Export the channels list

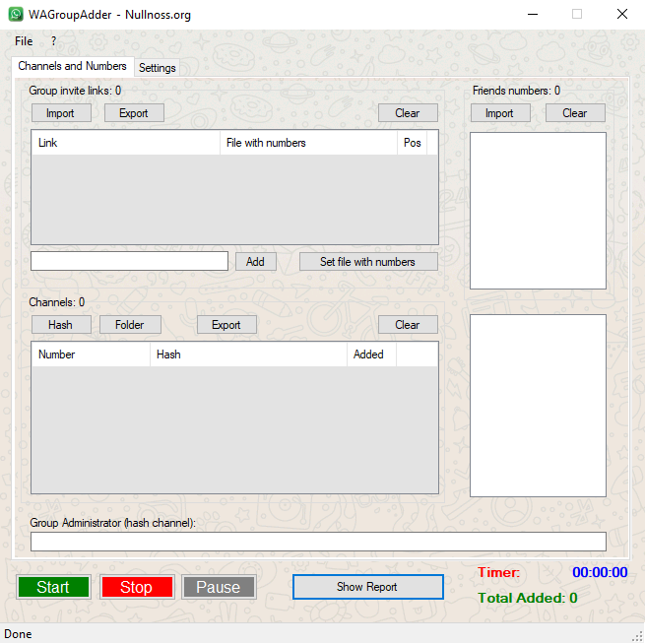pyautogui.click(x=226, y=325)
